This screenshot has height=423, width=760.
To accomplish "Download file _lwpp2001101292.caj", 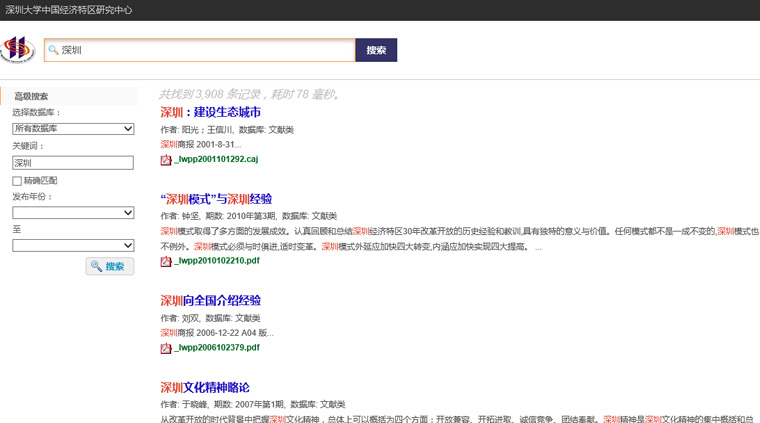I will 216,159.
